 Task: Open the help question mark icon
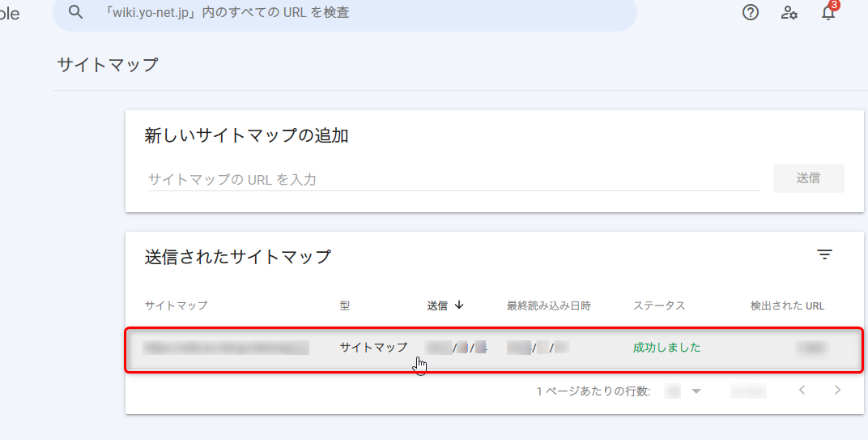pos(751,12)
